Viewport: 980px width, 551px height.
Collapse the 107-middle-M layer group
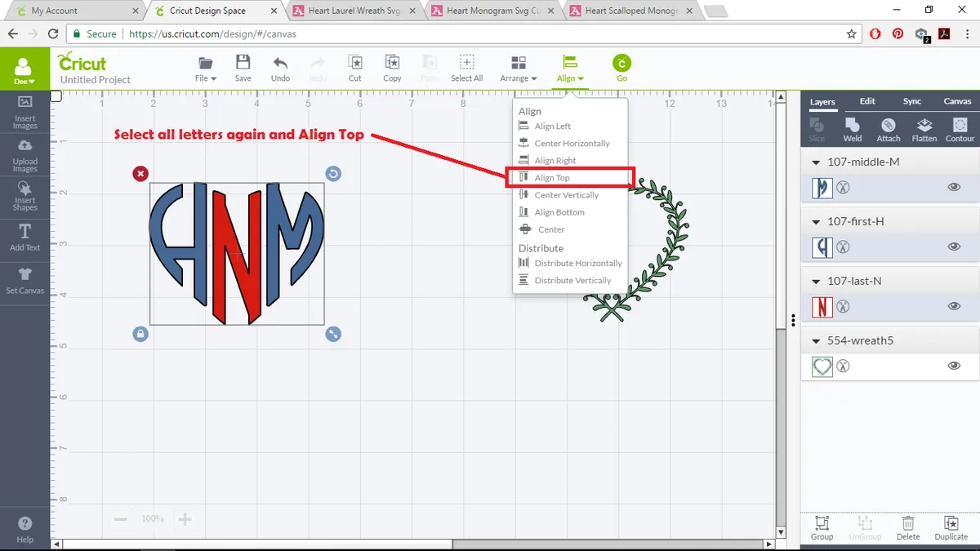click(816, 162)
